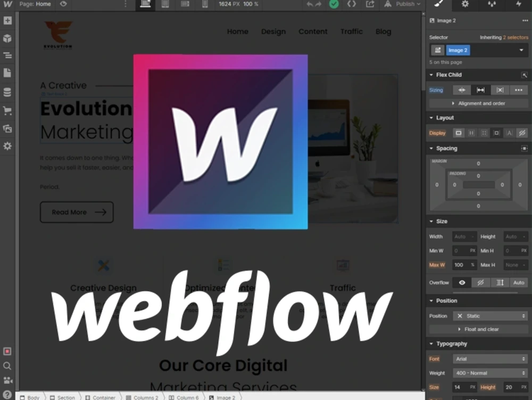
Task: Open Image 2 panel more options dots
Action: pos(525,21)
